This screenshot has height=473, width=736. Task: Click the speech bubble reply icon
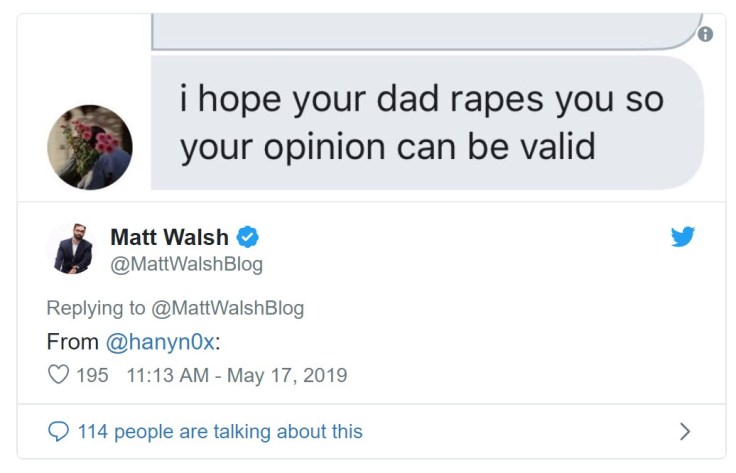point(60,431)
